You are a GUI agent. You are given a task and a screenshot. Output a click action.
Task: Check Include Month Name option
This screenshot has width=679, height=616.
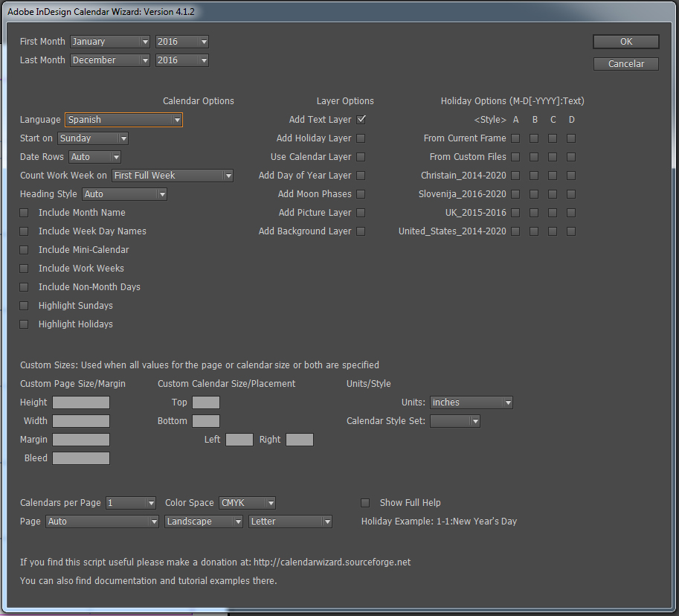tap(24, 213)
